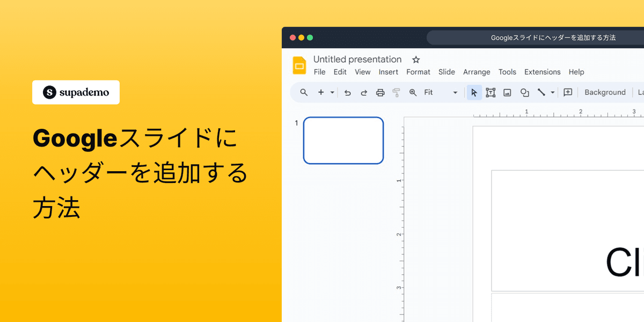
Task: Open the Print icon
Action: click(x=380, y=92)
